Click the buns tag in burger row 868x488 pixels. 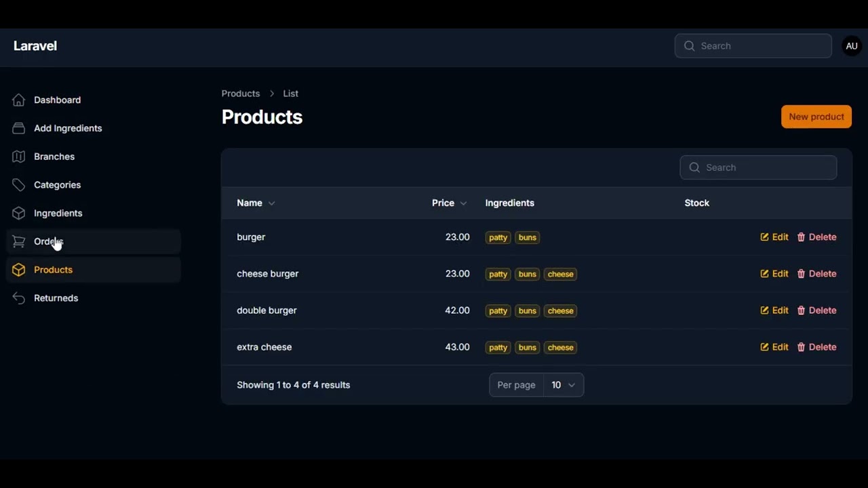tap(527, 237)
